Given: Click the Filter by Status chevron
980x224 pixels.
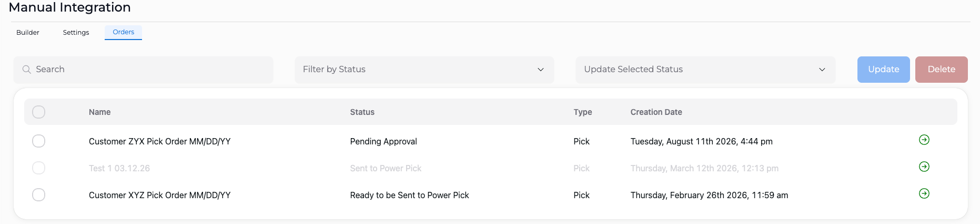Looking at the screenshot, I should click(x=540, y=70).
